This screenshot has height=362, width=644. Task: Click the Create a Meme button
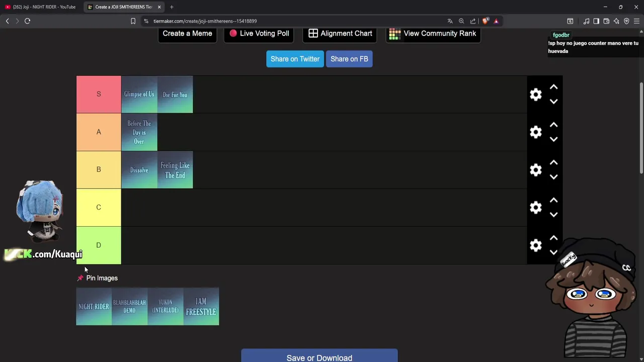[187, 34]
